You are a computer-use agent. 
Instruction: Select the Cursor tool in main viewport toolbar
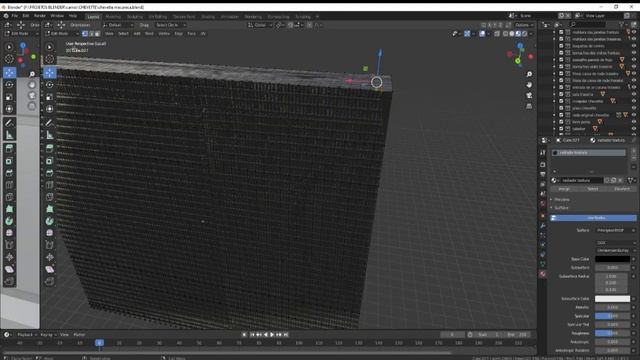pyautogui.click(x=49, y=59)
